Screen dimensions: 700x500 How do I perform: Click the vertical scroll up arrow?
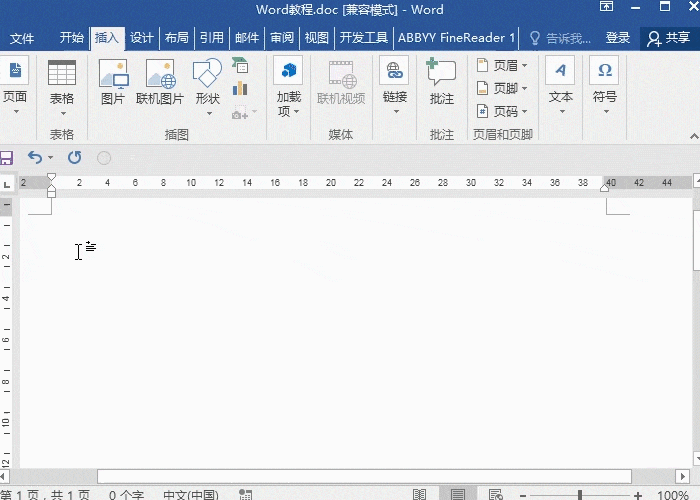[x=696, y=180]
